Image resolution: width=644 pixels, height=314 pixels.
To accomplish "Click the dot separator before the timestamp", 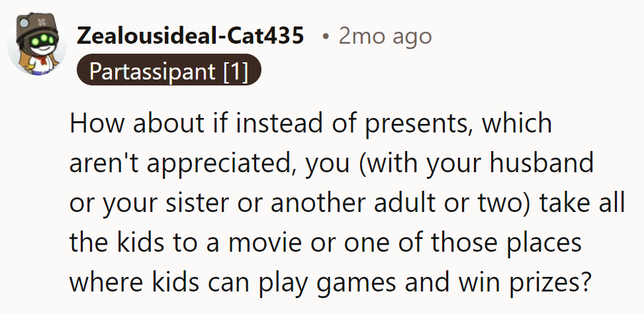I will tap(325, 36).
